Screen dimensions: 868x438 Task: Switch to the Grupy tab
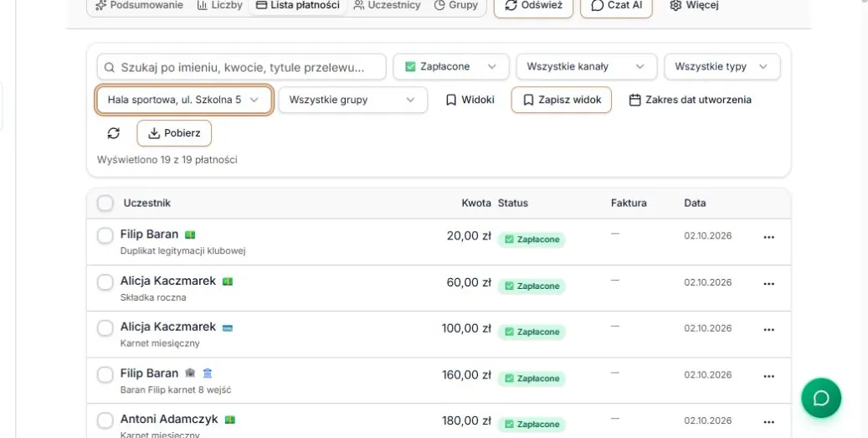point(456,6)
